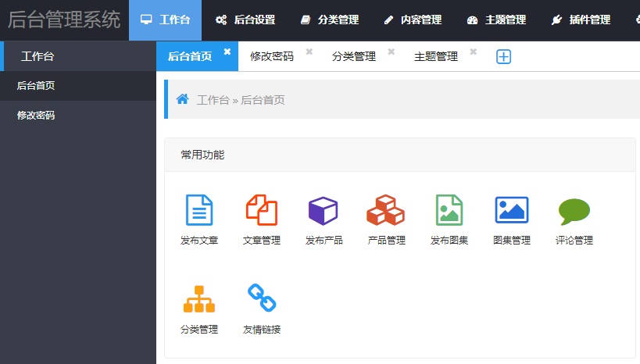The image size is (640, 364).
Task: Open the orange 分类管理 sitemap icon
Action: pyautogui.click(x=199, y=299)
